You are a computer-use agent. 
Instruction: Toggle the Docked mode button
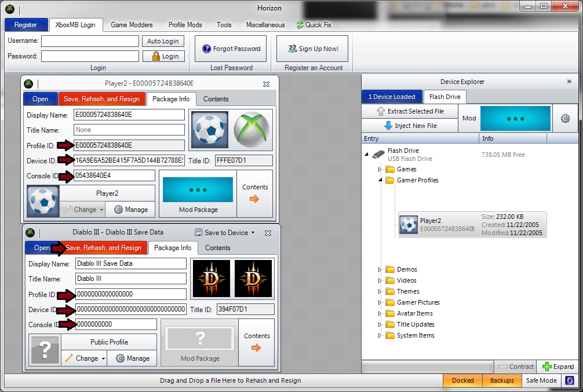[x=462, y=380]
